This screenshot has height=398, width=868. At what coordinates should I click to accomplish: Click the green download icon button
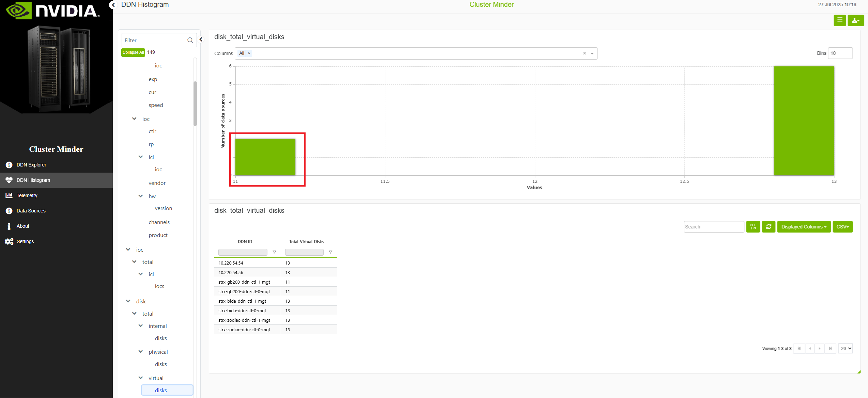pyautogui.click(x=856, y=20)
